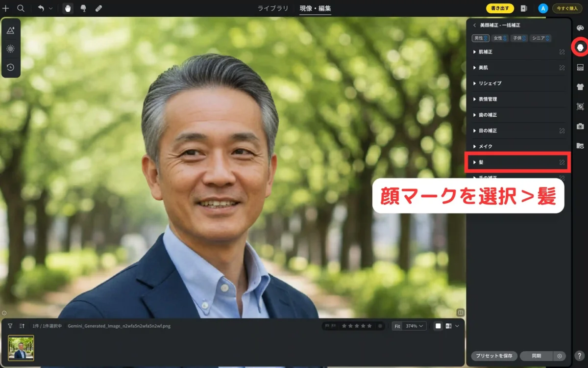Image resolution: width=588 pixels, height=368 pixels.
Task: Open the view mode dropdown chevron
Action: pyautogui.click(x=457, y=326)
